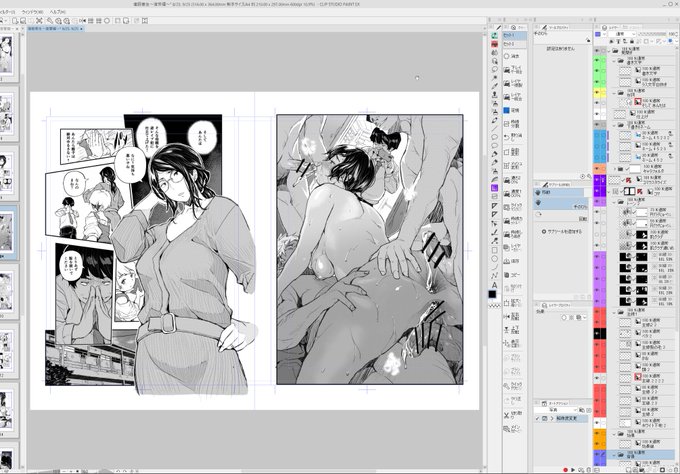Select the セット1 tab in Quick Access
This screenshot has width=680, height=474.
tap(515, 36)
